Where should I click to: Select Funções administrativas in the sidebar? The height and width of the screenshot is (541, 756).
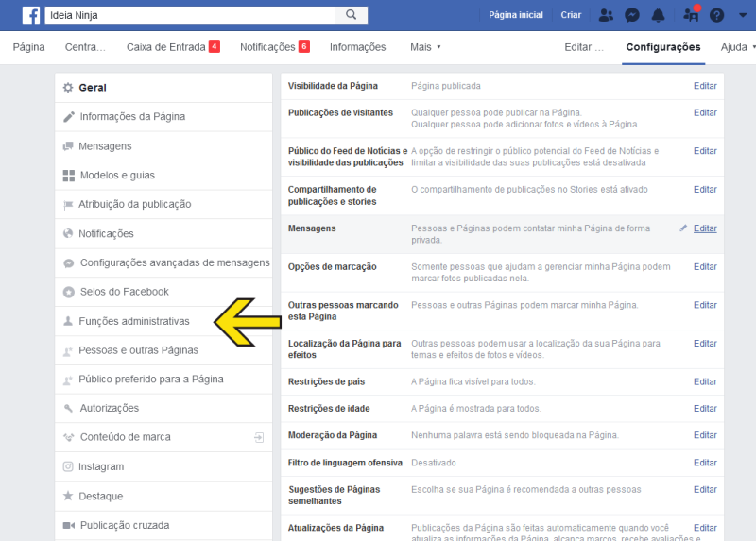click(x=133, y=321)
